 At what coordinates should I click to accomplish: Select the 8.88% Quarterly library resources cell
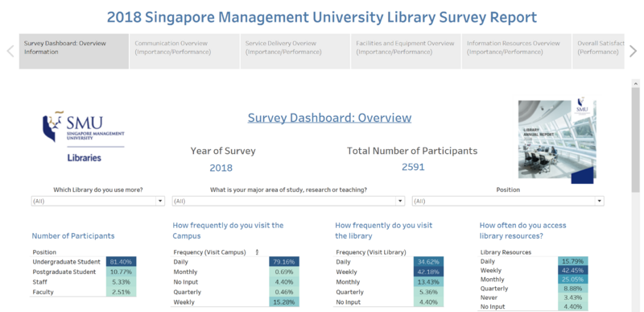point(573,288)
